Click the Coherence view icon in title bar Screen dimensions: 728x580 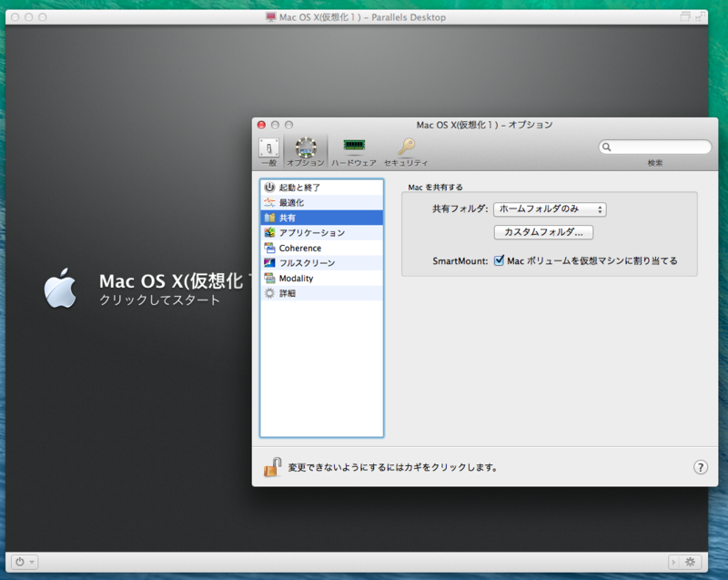tap(685, 17)
